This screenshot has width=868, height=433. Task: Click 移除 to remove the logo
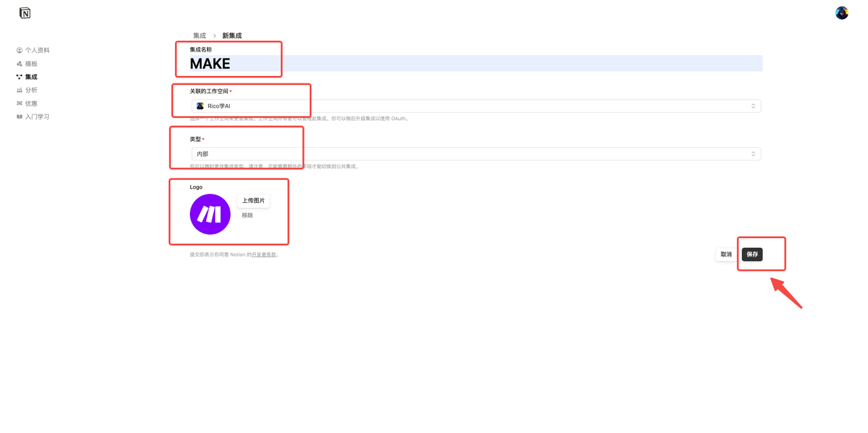248,216
